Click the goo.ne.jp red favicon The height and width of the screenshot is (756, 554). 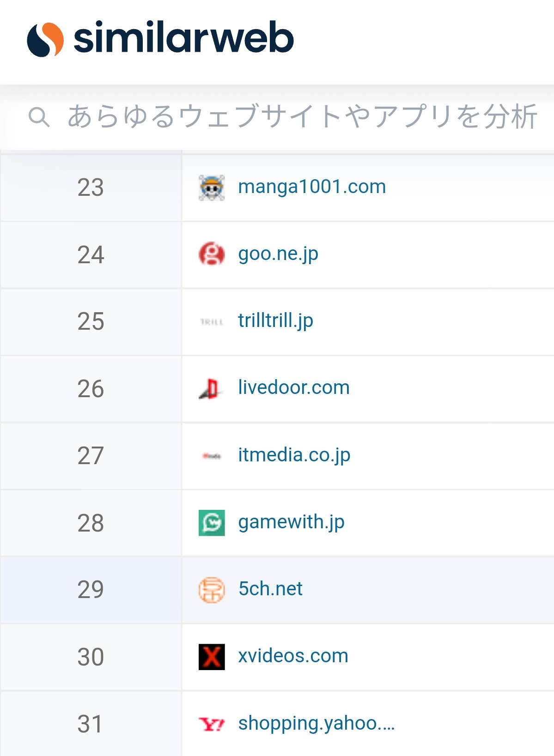coord(212,254)
